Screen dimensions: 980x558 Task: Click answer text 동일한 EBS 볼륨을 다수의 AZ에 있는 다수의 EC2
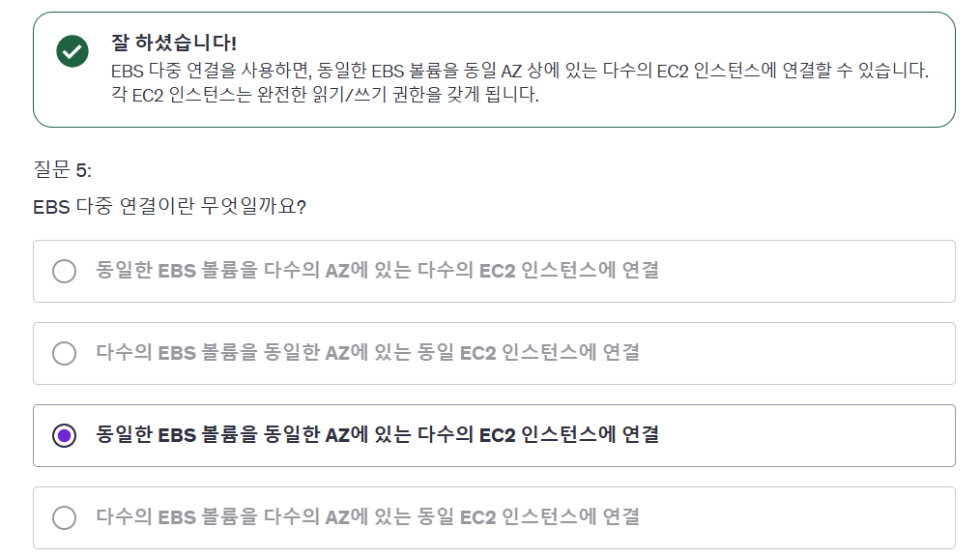click(x=378, y=270)
